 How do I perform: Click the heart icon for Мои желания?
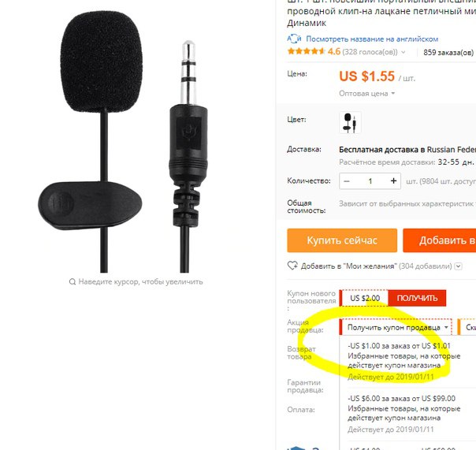point(292,266)
